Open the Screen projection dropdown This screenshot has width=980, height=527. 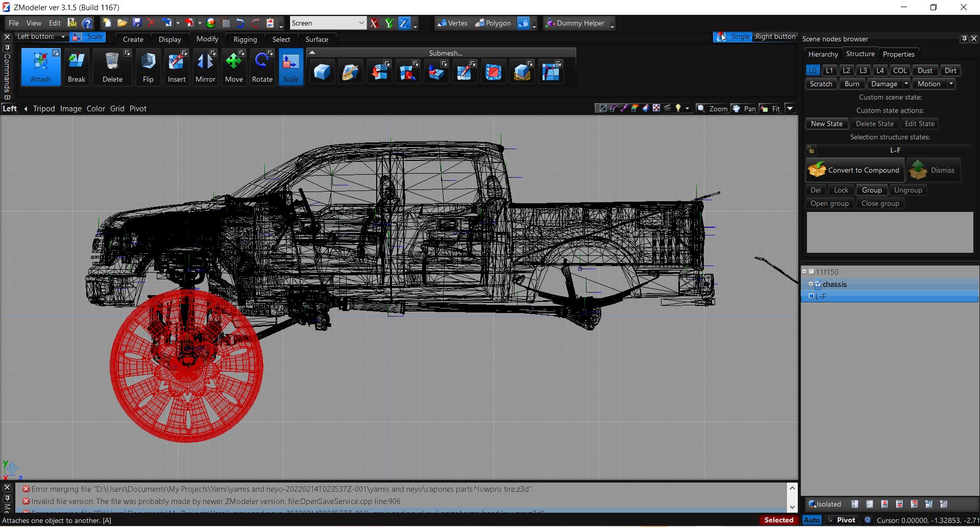(x=361, y=23)
